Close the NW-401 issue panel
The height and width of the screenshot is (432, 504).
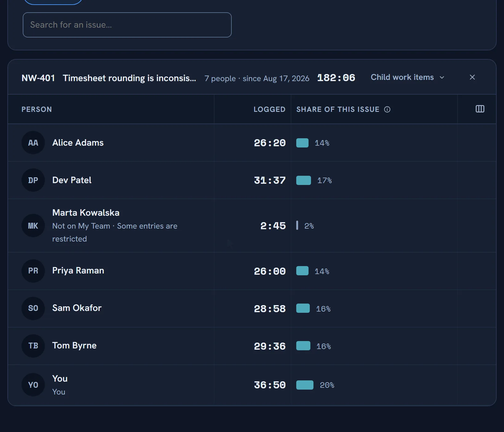click(x=472, y=77)
